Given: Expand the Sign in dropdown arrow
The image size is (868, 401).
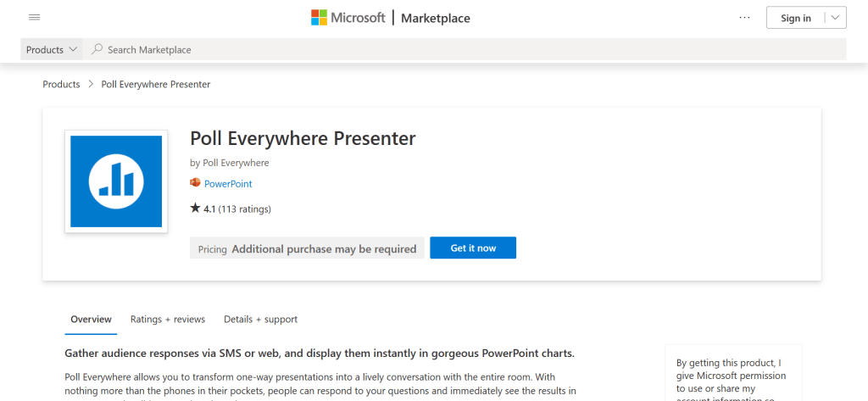Looking at the screenshot, I should pos(835,18).
